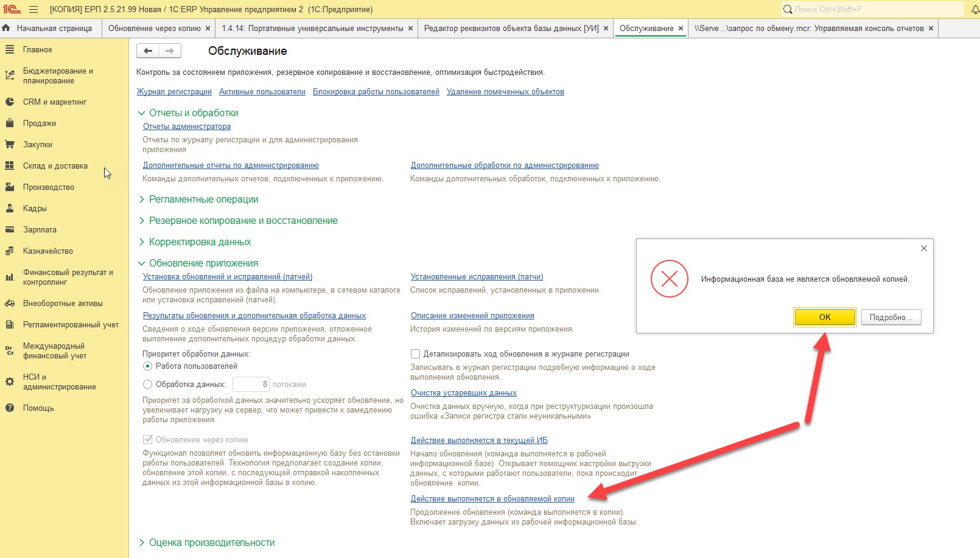Select the Обработка данных radio button
This screenshot has height=558, width=980.
pyautogui.click(x=147, y=384)
